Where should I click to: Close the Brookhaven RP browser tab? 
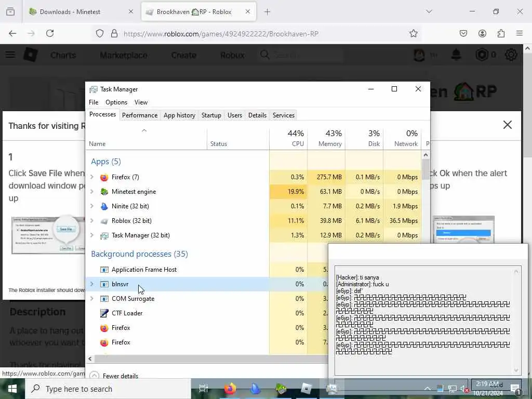248,11
